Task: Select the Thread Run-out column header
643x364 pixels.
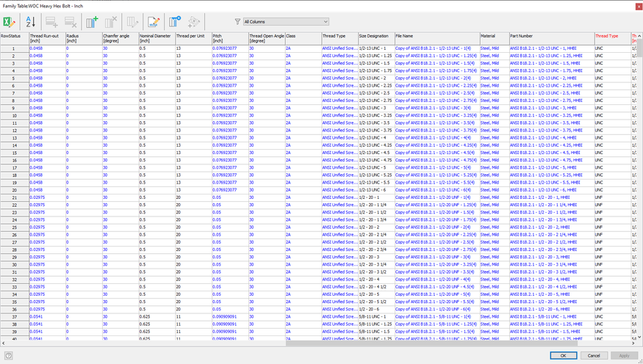Action: (47, 38)
